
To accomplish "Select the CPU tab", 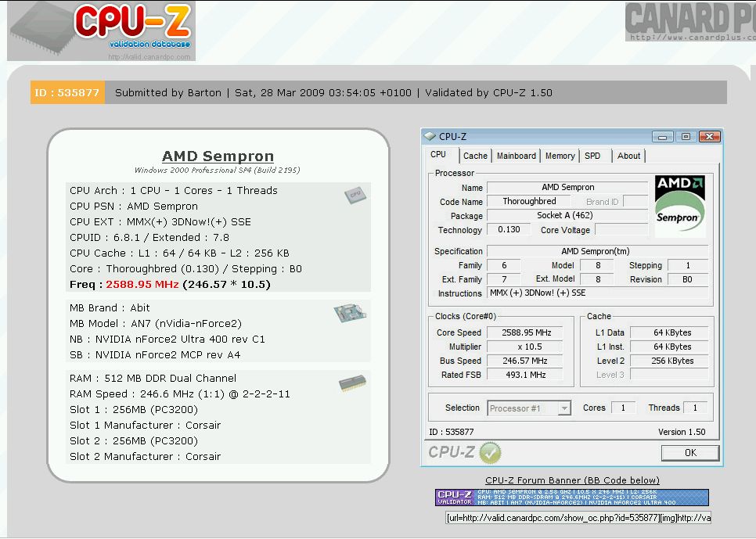I will point(438,155).
